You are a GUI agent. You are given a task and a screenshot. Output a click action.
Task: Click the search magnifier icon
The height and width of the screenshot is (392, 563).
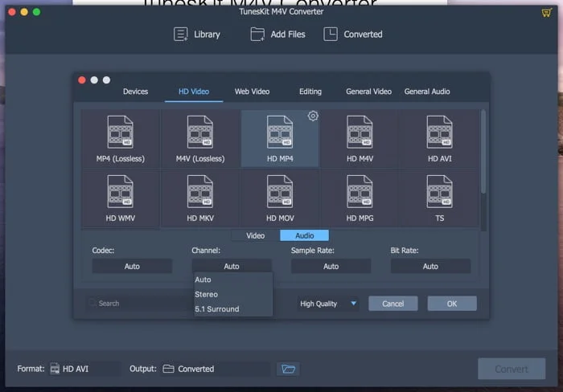coord(92,303)
